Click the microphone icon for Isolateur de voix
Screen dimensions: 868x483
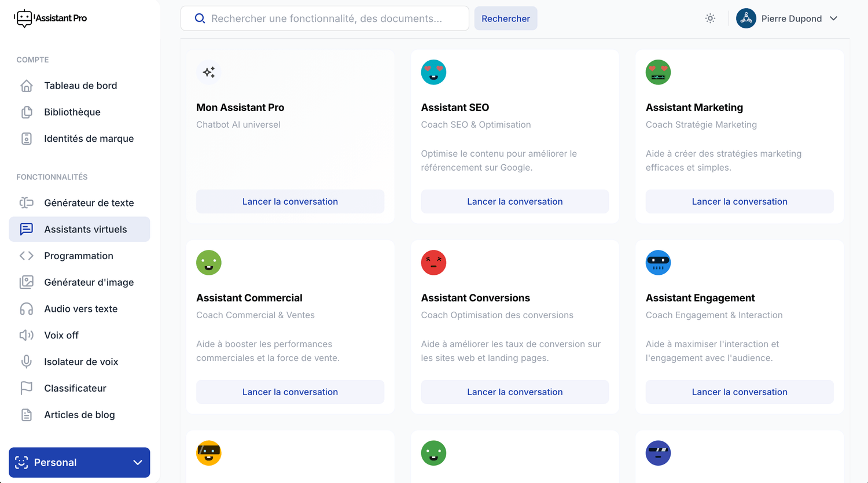click(27, 362)
